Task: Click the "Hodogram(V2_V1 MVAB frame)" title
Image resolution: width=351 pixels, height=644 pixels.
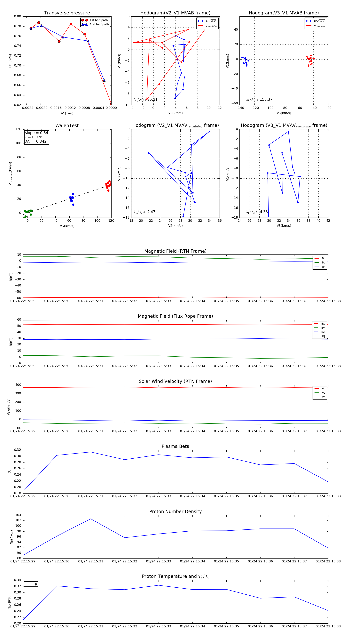Action: click(175, 13)
